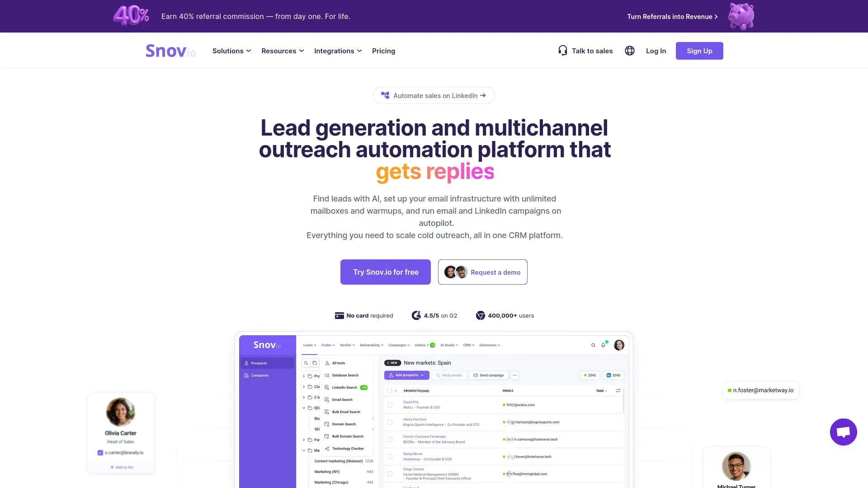The image size is (868, 488).
Task: Click the search magnifier in app preview
Action: tap(593, 345)
